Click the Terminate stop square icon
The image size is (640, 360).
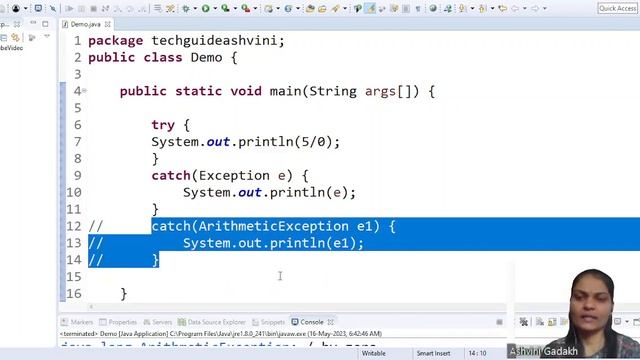coord(93,8)
